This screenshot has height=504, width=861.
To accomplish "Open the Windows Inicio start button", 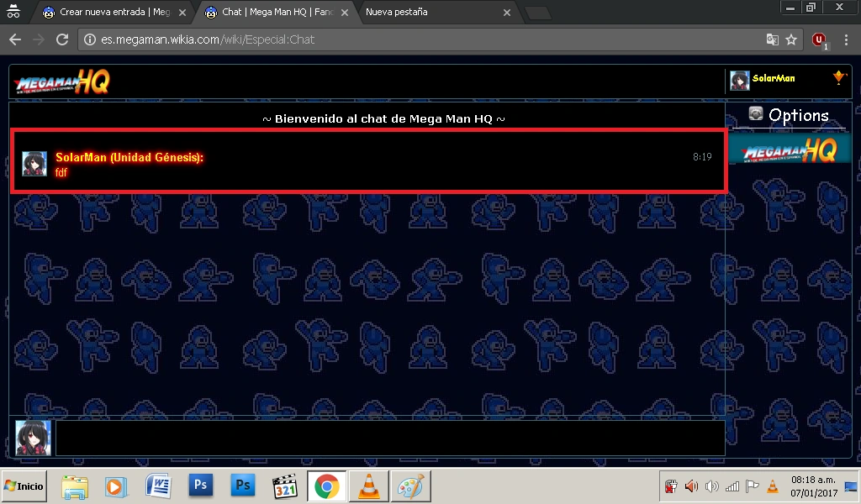I will [x=24, y=486].
